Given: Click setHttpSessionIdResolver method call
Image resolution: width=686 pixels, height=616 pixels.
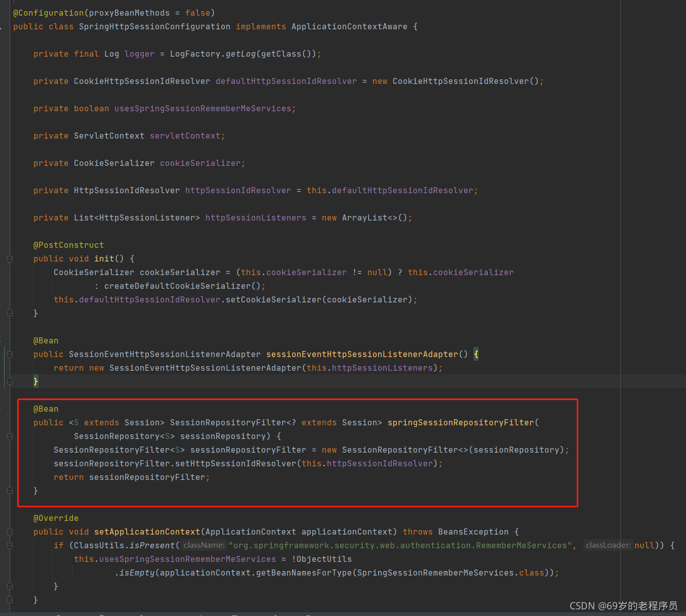Looking at the screenshot, I should click(235, 464).
